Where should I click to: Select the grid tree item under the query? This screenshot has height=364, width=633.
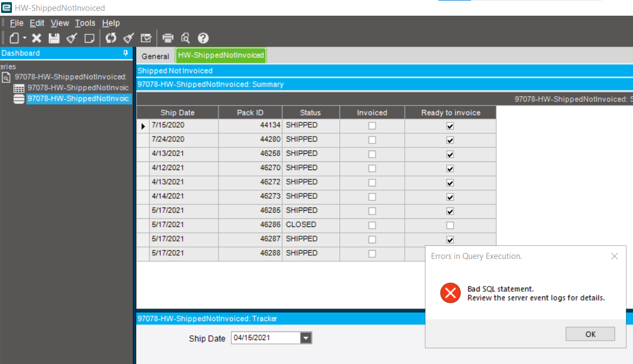coord(78,88)
